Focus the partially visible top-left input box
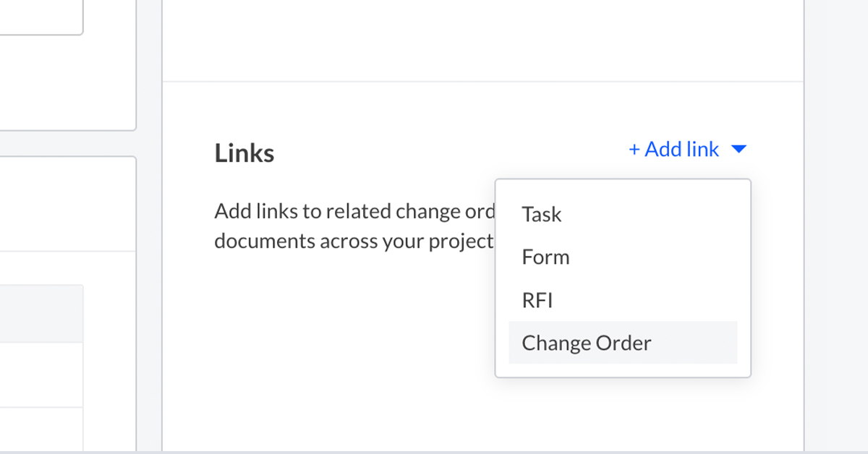 (x=40, y=16)
